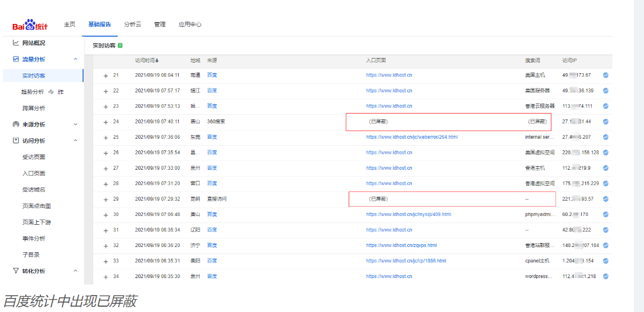Click the Baidu Tongji logo
This screenshot has width=644, height=312.
30,26
